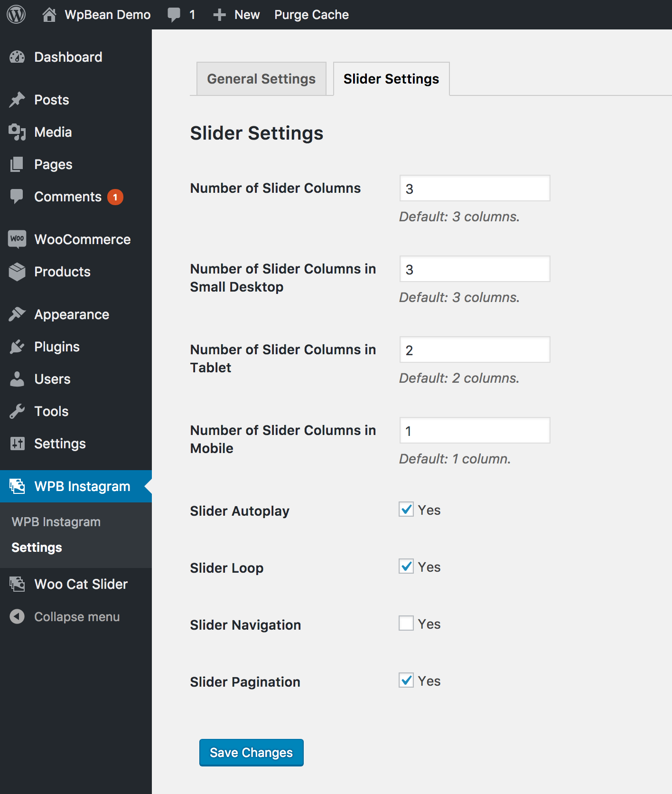The height and width of the screenshot is (794, 672).
Task: Click the Dashboard gauge icon
Action: click(17, 57)
